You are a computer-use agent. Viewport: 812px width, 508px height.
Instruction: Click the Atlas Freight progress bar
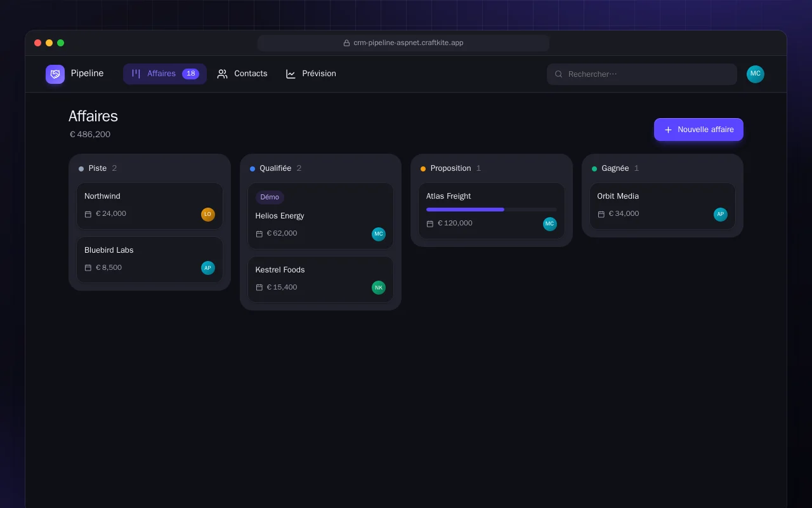[492, 210]
